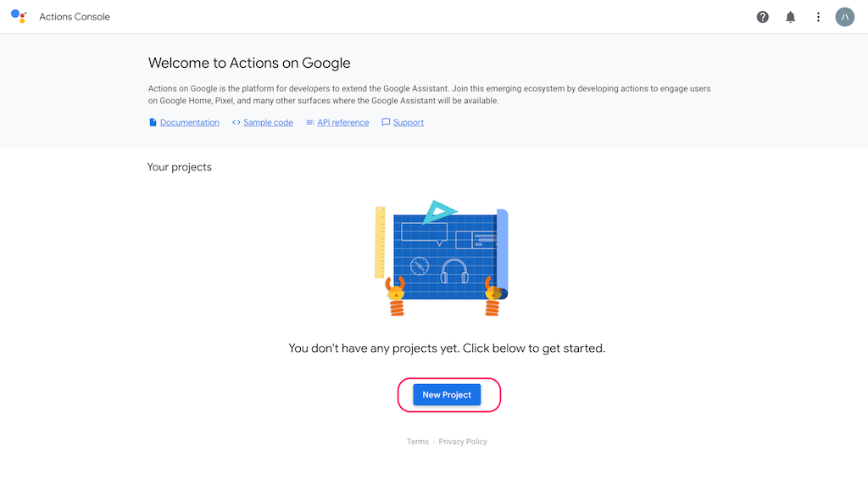Viewport: 868px width, 496px height.
Task: Click the 'You don't have any projects yet' message
Action: pyautogui.click(x=447, y=348)
